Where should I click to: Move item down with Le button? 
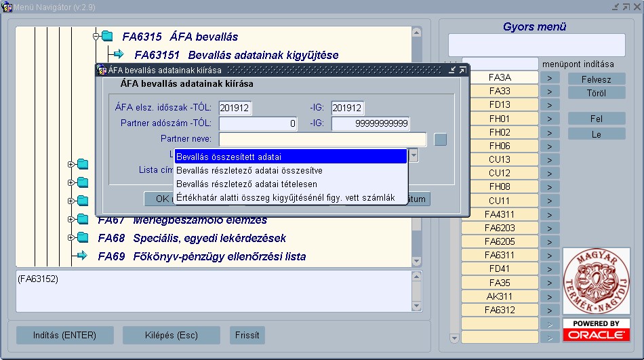coord(597,134)
